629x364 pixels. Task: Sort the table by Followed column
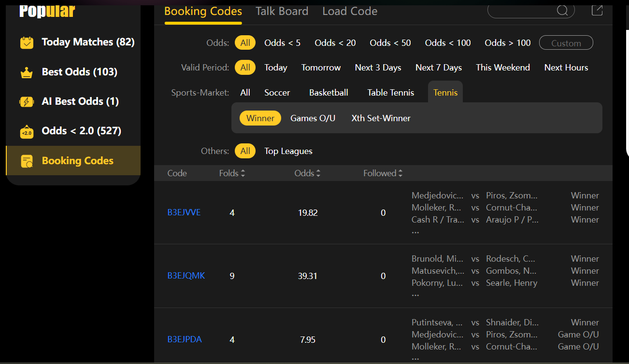pos(383,173)
